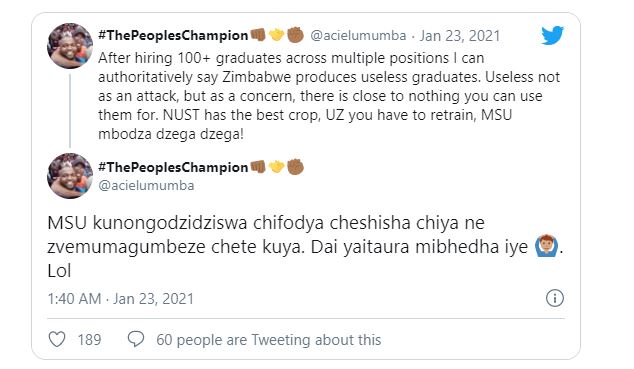Click the person gesturing emoji in tweet
634x369 pixels.
pyautogui.click(x=547, y=246)
